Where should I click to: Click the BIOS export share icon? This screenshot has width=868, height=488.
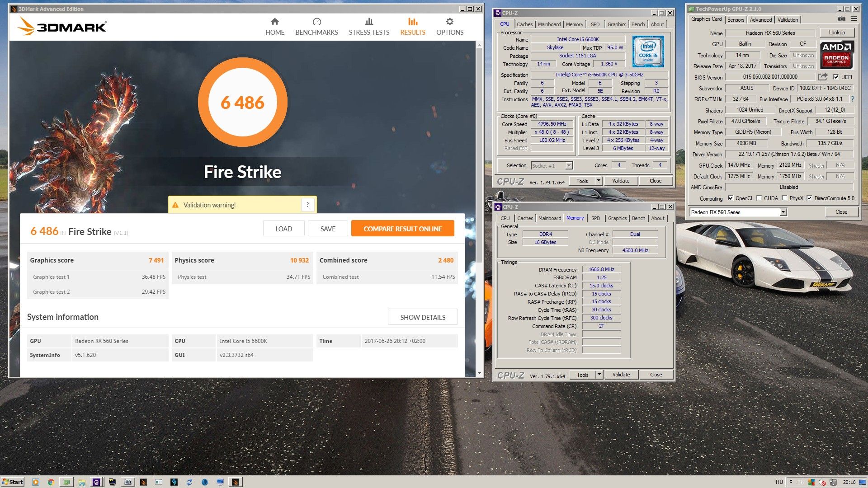pos(823,77)
